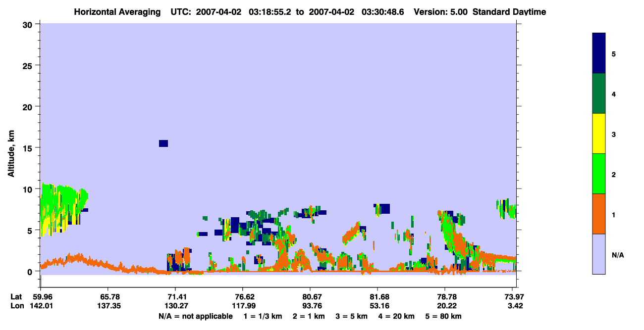
Task: Click legend text '1 = 1/3 km'
Action: pos(263,316)
